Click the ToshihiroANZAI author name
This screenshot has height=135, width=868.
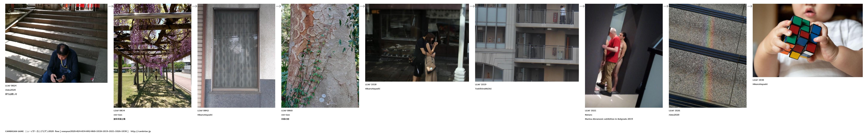483,89
